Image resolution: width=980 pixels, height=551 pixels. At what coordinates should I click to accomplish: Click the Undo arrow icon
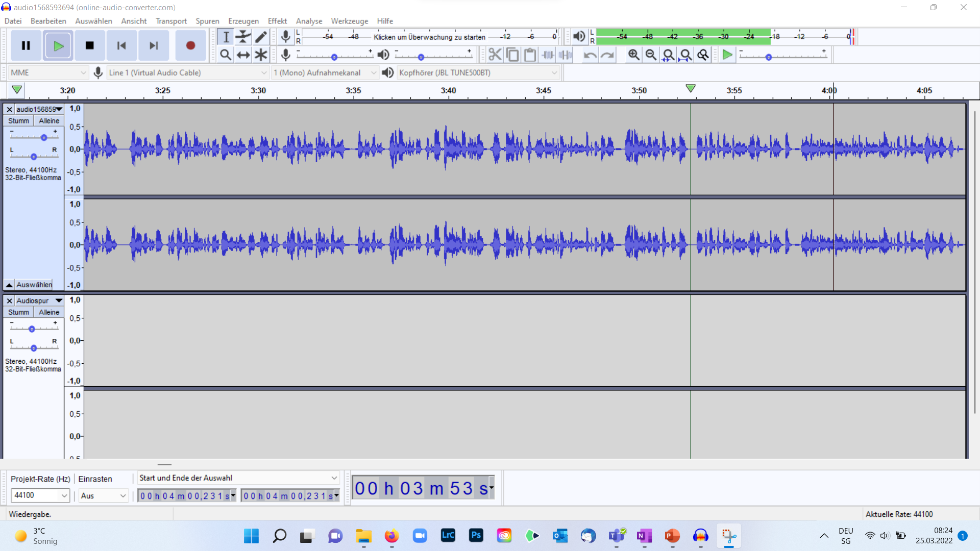tap(590, 55)
